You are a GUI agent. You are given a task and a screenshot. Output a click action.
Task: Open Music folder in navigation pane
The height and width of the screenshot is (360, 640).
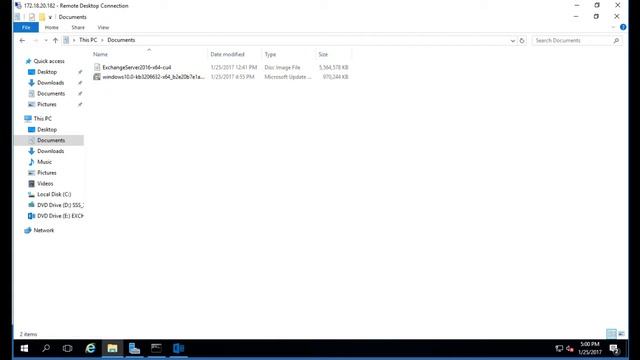tap(44, 162)
